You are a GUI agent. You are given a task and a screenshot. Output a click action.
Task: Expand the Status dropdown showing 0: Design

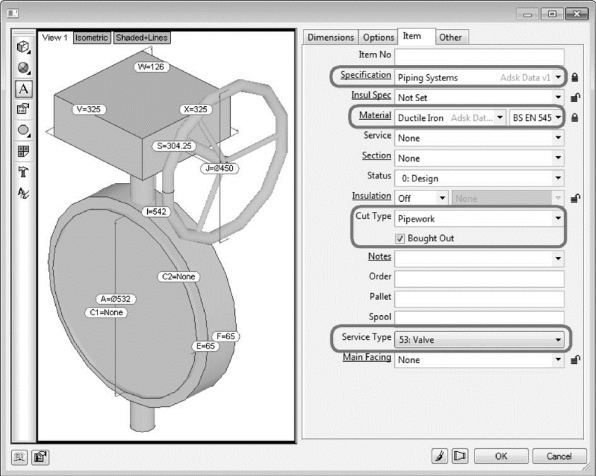click(479, 178)
